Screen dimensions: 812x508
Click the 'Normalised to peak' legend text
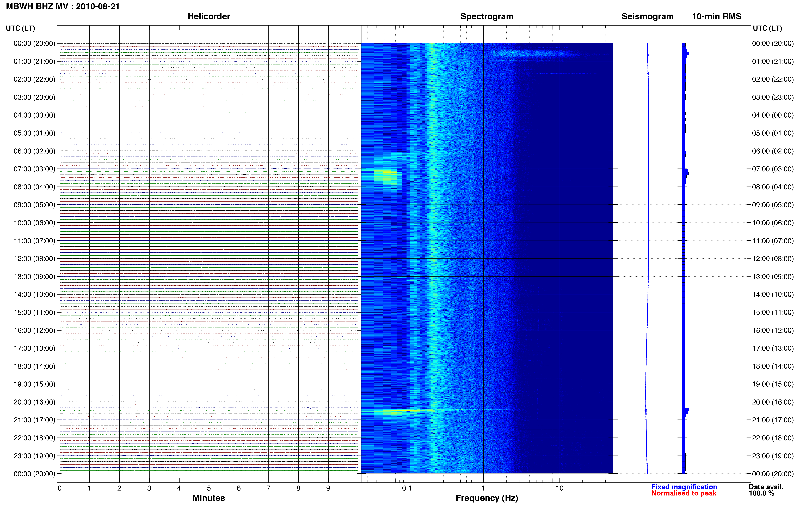click(684, 493)
